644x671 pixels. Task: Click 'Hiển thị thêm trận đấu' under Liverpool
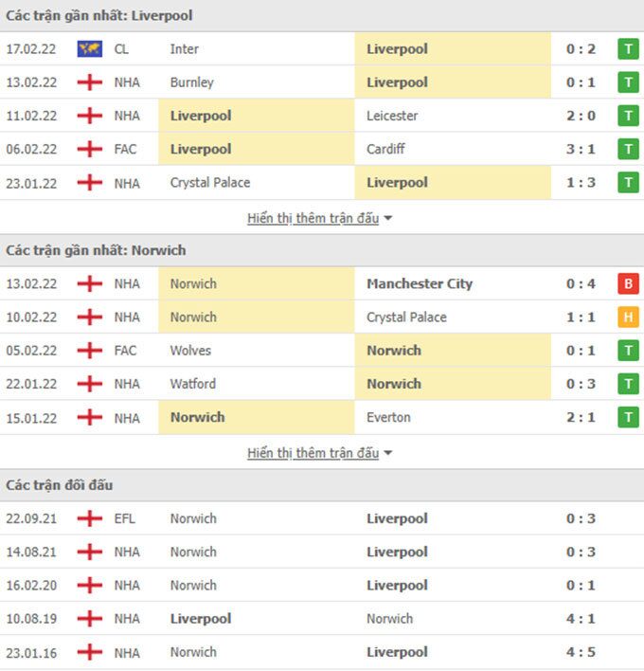[313, 218]
